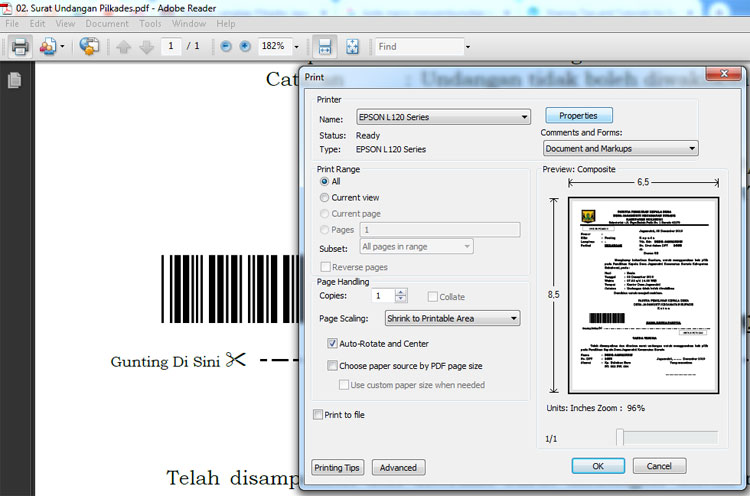Image resolution: width=750 pixels, height=496 pixels.
Task: Toggle the Collate checkbox
Action: pyautogui.click(x=432, y=297)
